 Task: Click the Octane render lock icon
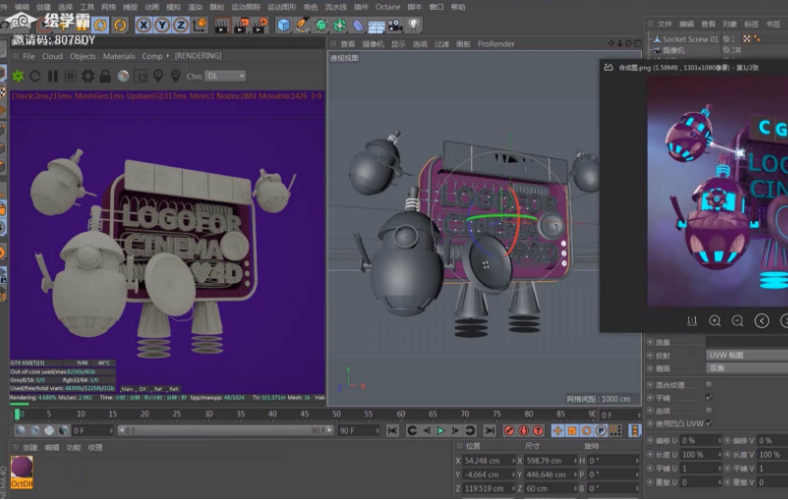tap(106, 76)
